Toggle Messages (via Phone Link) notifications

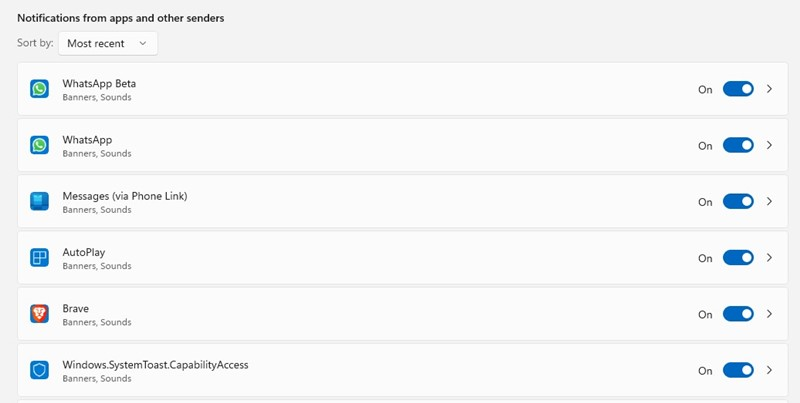[738, 202]
